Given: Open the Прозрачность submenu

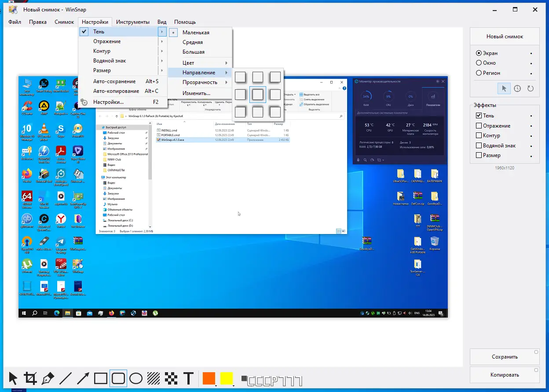Looking at the screenshot, I should 200,82.
